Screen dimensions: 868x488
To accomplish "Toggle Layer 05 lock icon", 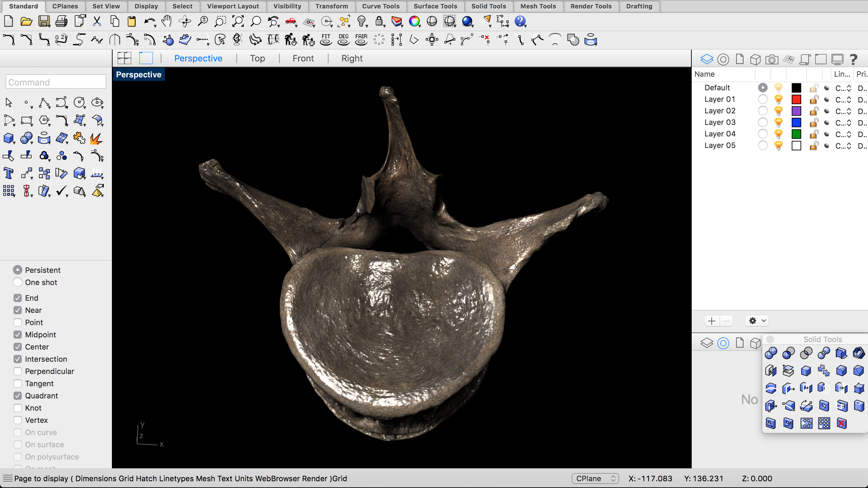I will coord(814,146).
